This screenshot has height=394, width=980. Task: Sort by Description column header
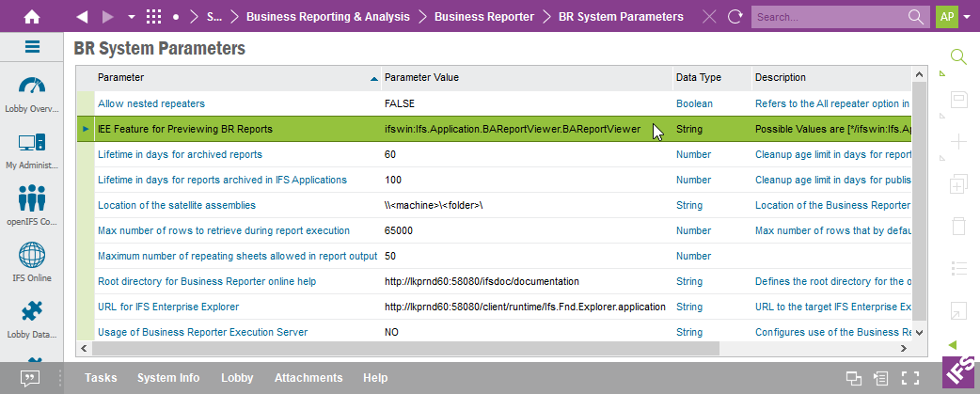(x=831, y=77)
